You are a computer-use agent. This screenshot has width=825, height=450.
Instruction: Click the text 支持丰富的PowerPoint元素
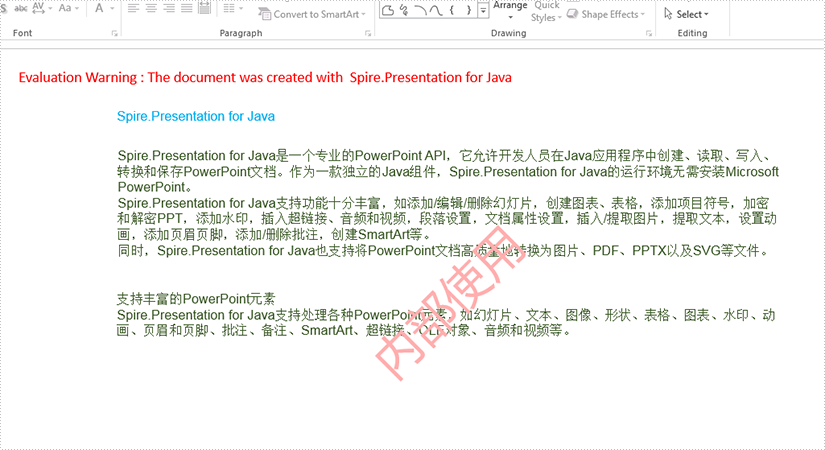(x=196, y=298)
